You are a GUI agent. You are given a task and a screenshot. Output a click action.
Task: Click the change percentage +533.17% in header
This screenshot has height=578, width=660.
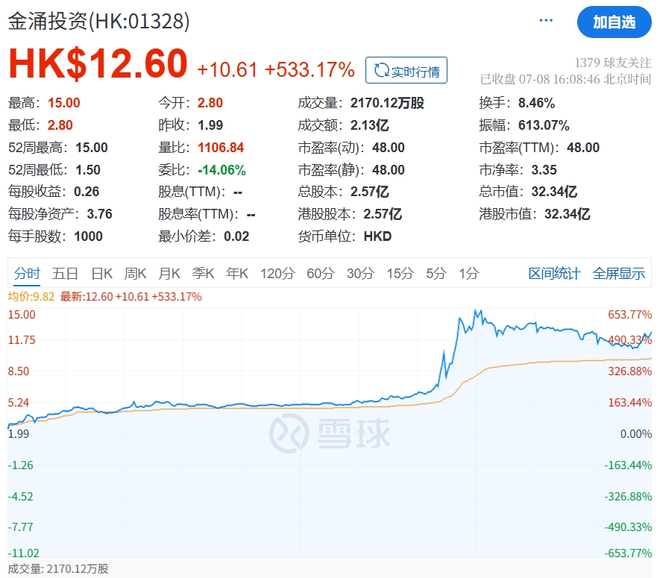pyautogui.click(x=309, y=70)
